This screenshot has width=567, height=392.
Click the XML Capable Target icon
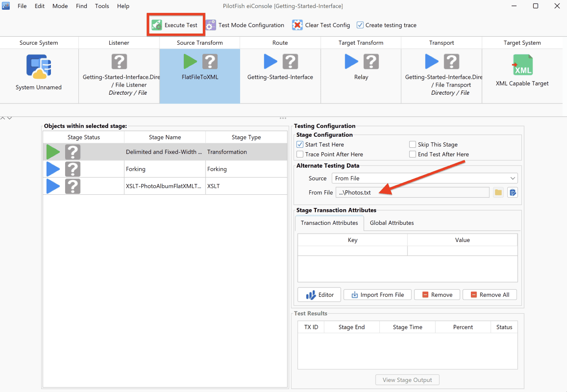coord(522,65)
